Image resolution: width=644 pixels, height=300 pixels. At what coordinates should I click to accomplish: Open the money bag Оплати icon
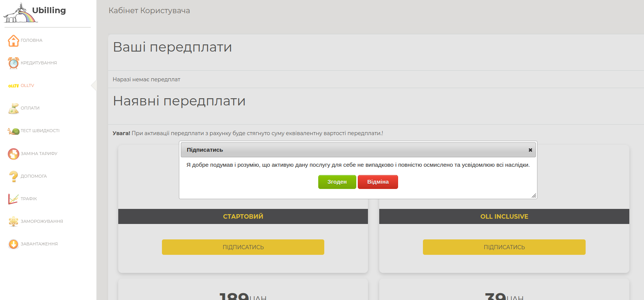(14, 108)
